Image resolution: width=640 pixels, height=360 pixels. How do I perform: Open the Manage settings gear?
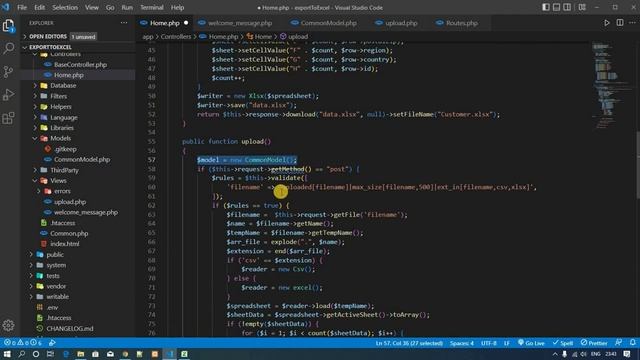tap(9, 325)
